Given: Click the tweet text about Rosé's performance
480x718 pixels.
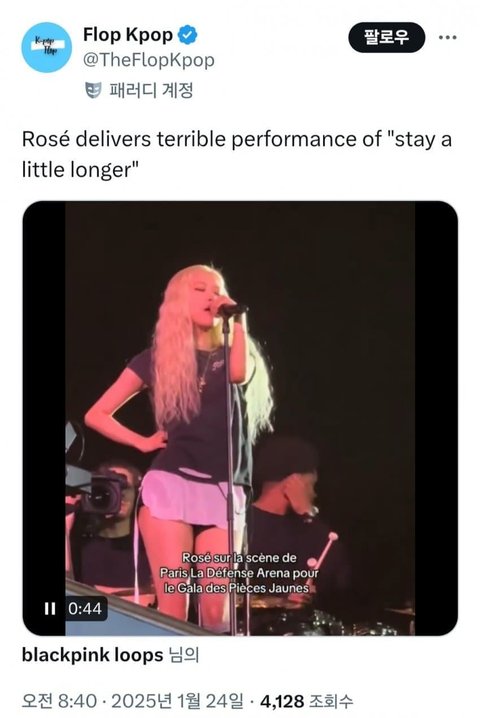Looking at the screenshot, I should click(237, 154).
